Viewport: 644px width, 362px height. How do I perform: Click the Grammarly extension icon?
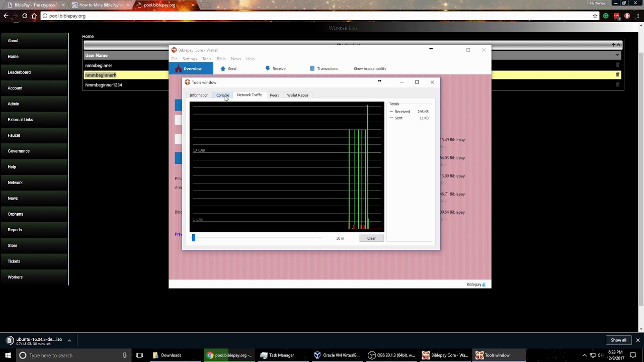606,16
